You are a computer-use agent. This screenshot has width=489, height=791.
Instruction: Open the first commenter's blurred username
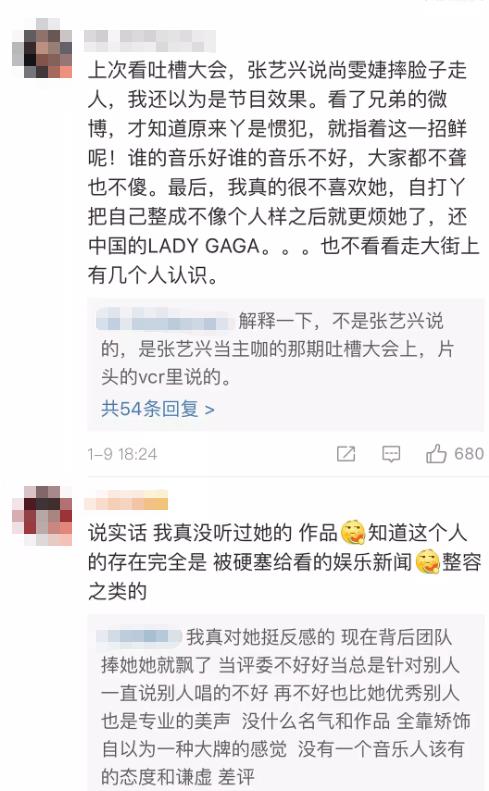(x=150, y=40)
